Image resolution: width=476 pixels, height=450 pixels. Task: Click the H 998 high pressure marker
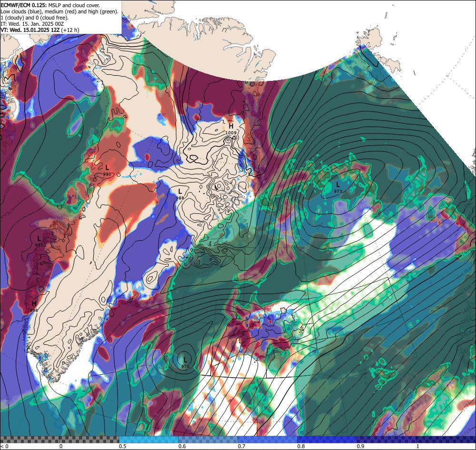pyautogui.click(x=34, y=306)
